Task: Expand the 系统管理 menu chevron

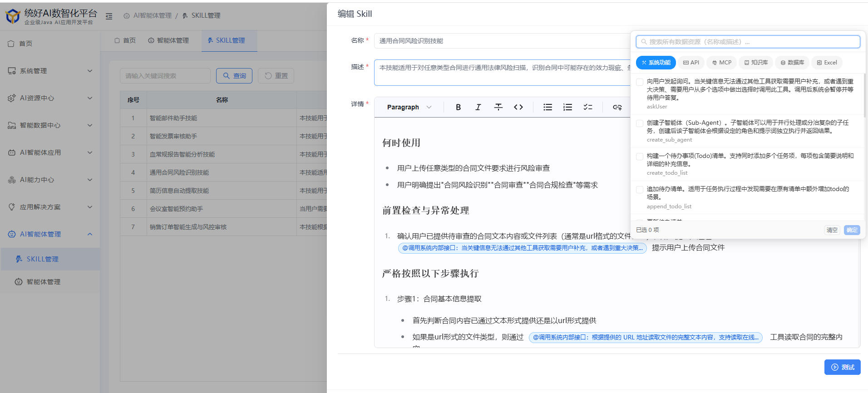Action: tap(90, 71)
